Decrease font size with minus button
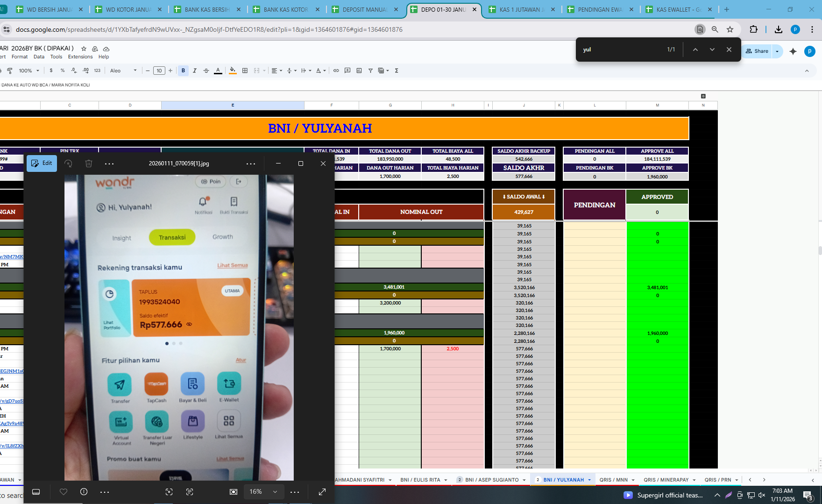The image size is (822, 504). [x=148, y=71]
